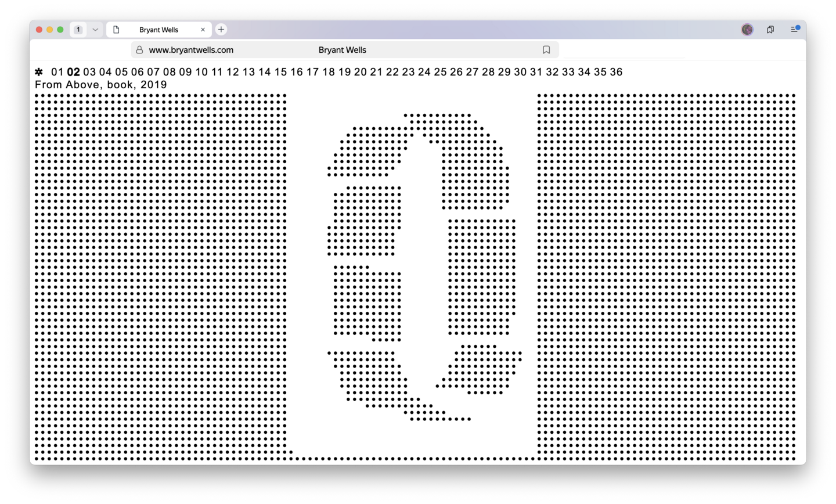Open the profile avatar menu

point(747,30)
